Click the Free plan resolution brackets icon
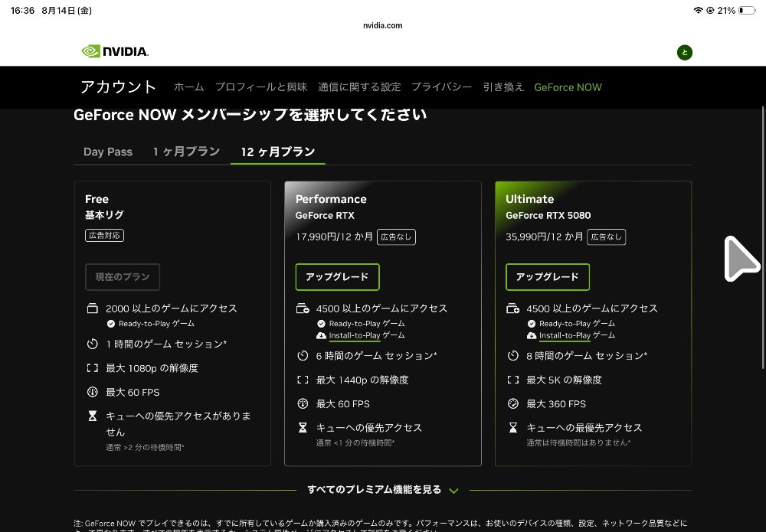The width and height of the screenshot is (766, 532). pyautogui.click(x=93, y=368)
